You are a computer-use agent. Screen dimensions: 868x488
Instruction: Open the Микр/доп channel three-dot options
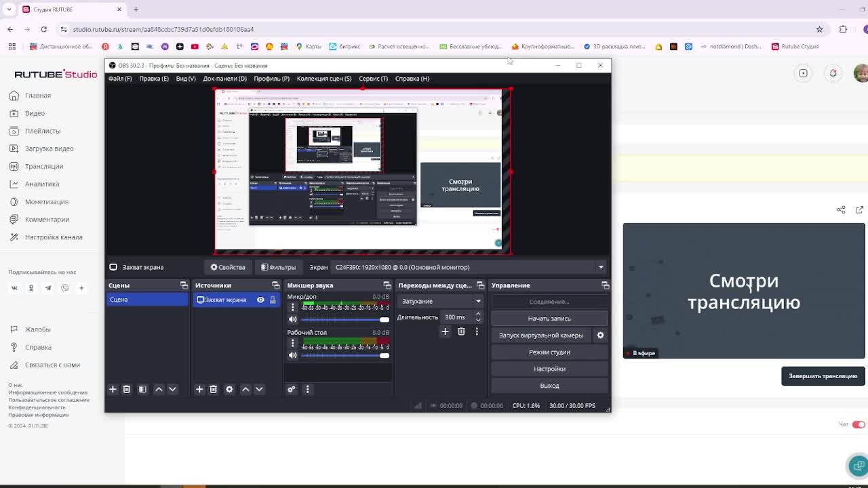293,307
